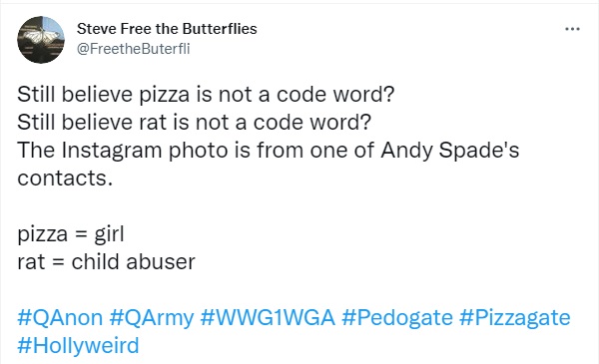
Task: Open the #Hollyweird hashtag
Action: pos(78,346)
